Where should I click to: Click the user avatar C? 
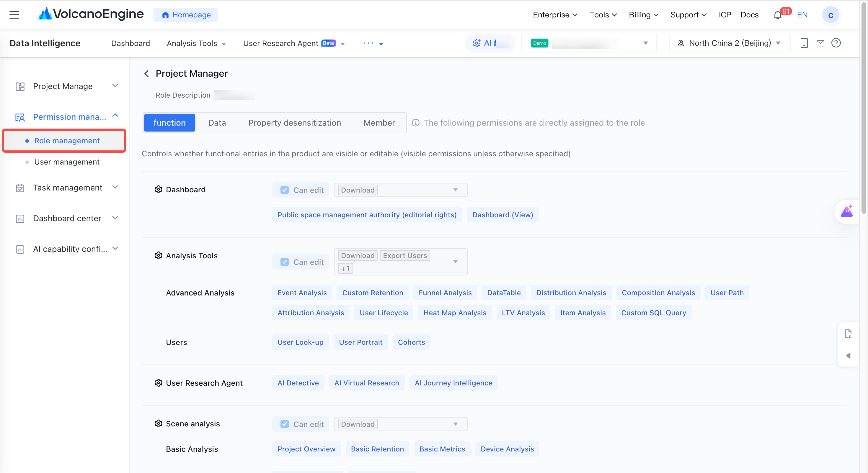830,15
